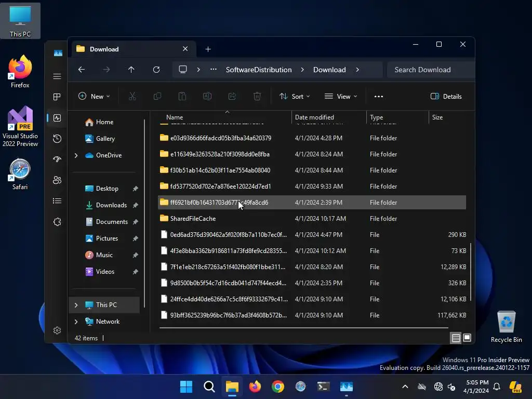Add a new File Explorer tab
This screenshot has width=532, height=399.
coord(208,49)
